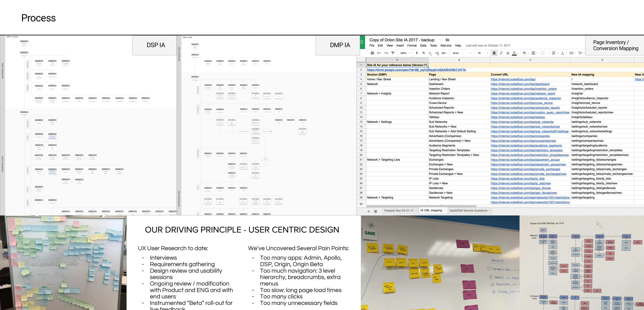Toggle Italic formatting button
Screen dimensions: 644x310
(501, 53)
